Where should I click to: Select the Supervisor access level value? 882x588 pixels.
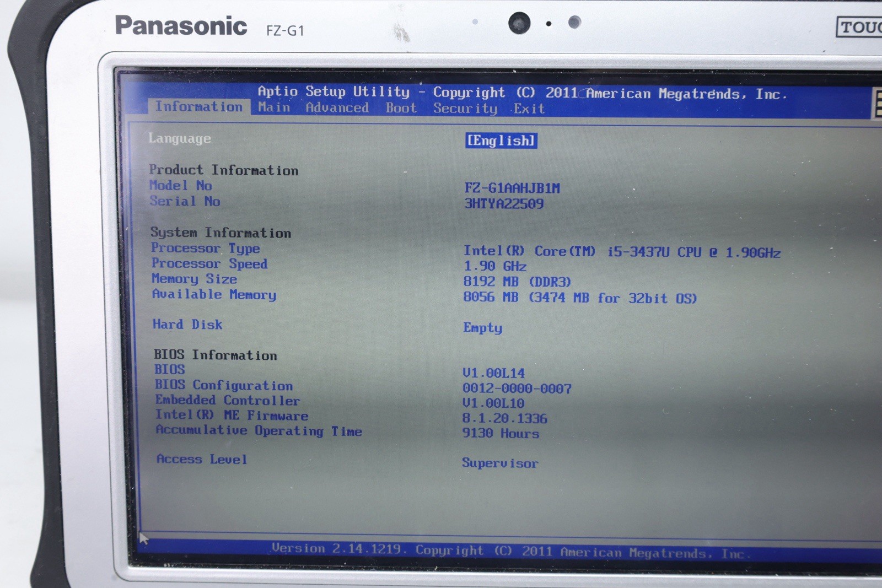[x=500, y=463]
